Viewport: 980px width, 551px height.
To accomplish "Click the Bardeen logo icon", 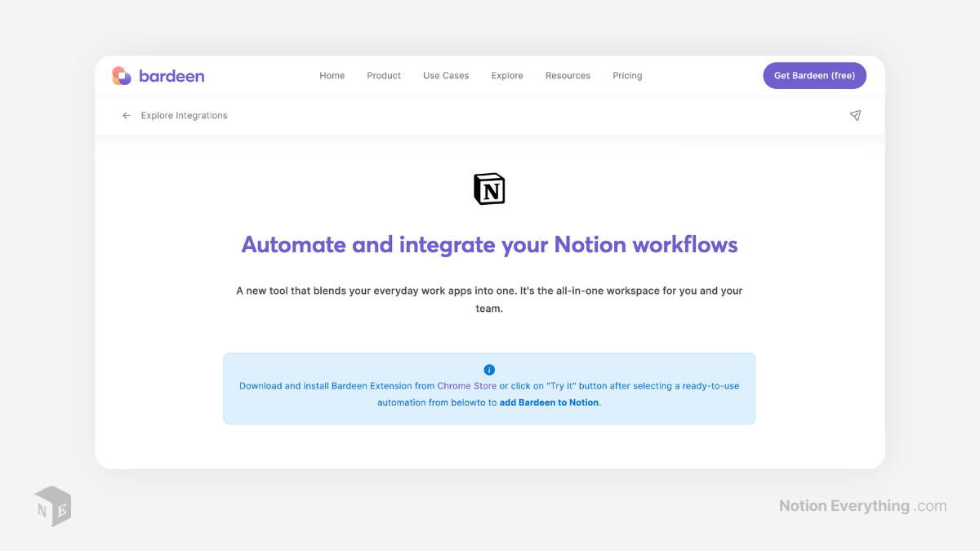I will click(122, 75).
